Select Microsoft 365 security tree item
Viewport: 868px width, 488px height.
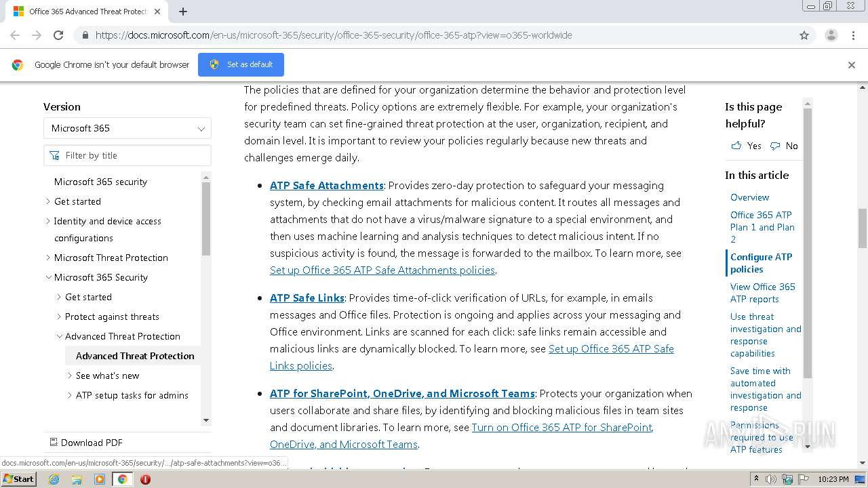point(100,182)
